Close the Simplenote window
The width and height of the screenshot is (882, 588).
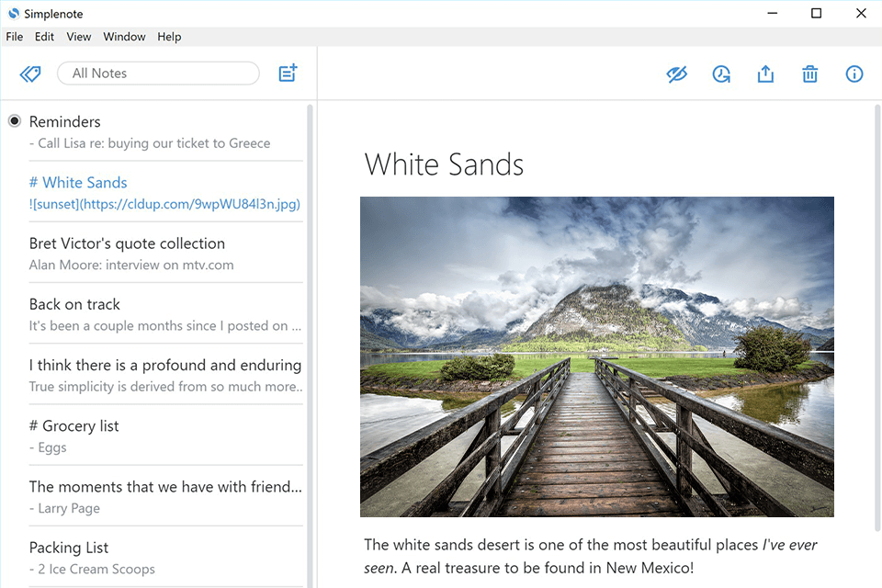[861, 14]
